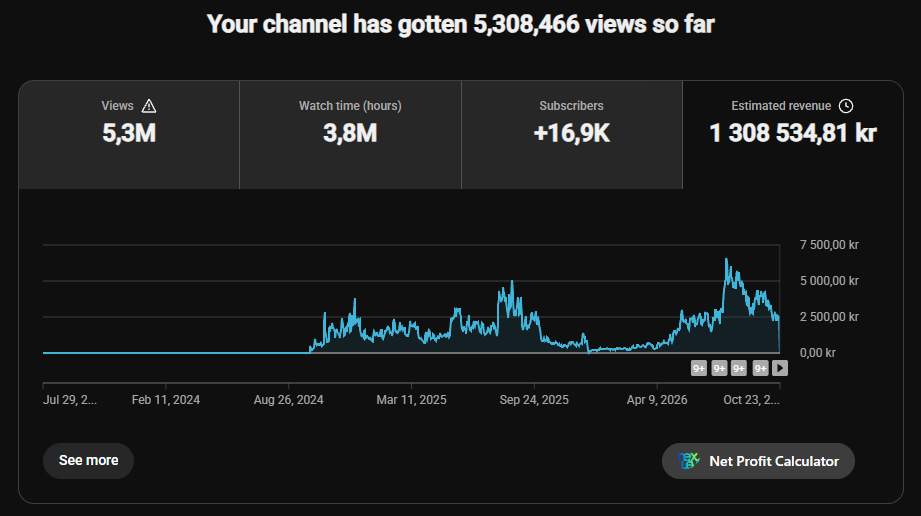
Task: Click the Mar 11, 2025 axis label
Action: click(411, 400)
